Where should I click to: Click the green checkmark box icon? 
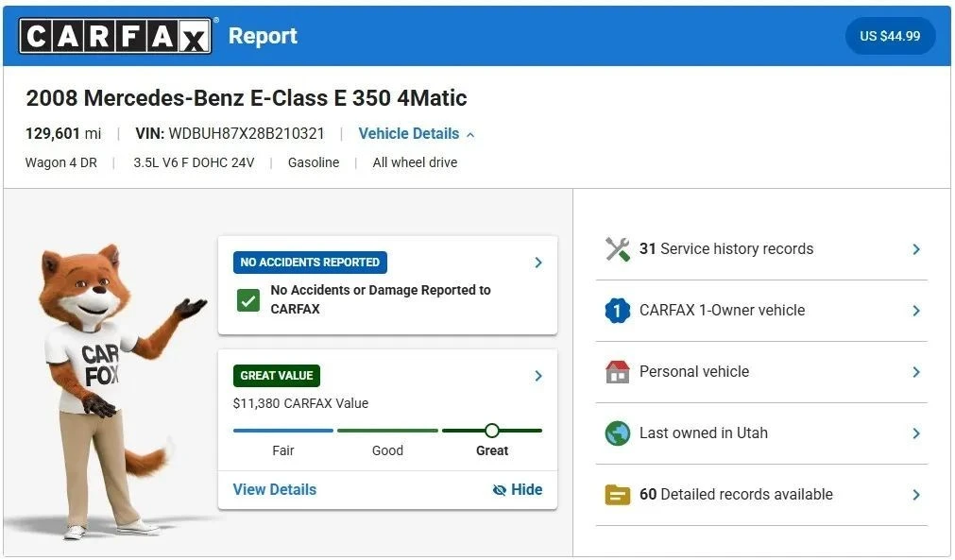[x=247, y=300]
